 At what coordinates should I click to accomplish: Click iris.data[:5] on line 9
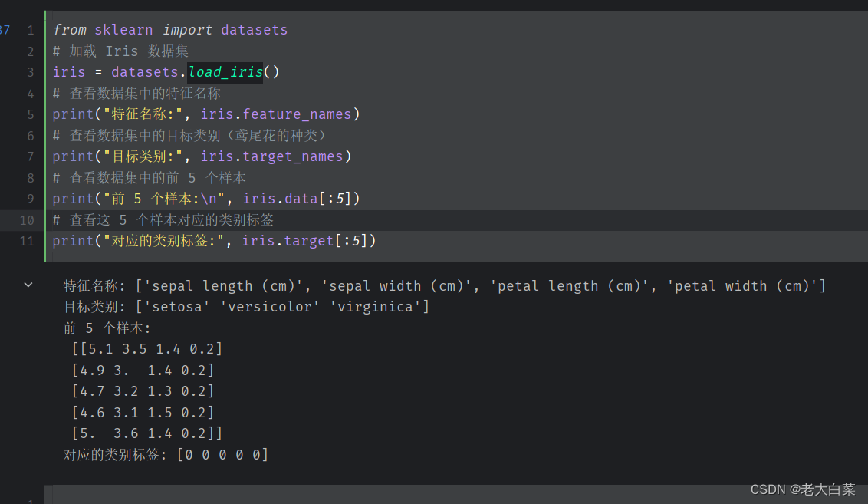click(297, 199)
